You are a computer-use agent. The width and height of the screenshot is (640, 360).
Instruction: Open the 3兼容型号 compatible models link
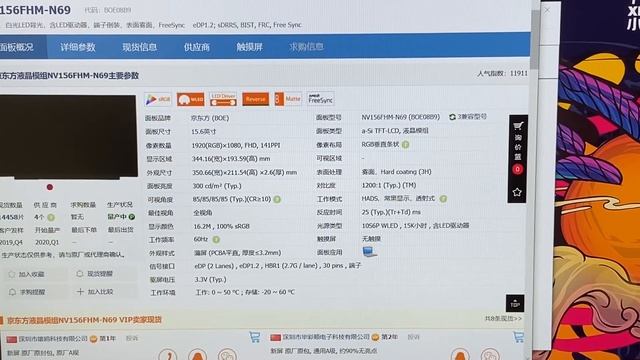(x=472, y=117)
